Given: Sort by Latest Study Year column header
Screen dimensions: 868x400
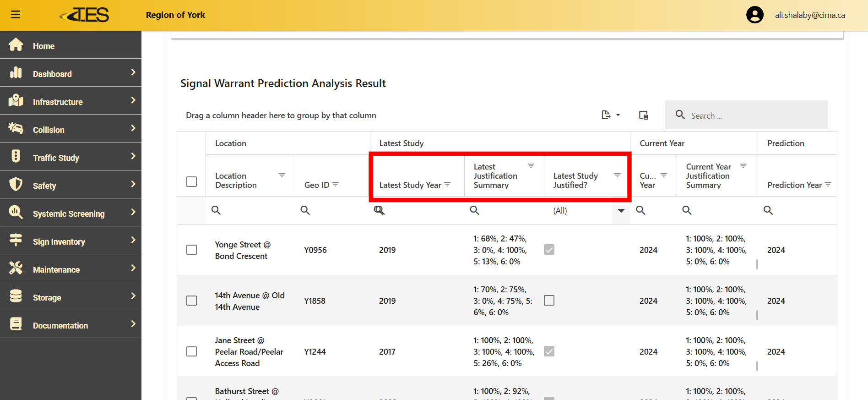Looking at the screenshot, I should [410, 185].
